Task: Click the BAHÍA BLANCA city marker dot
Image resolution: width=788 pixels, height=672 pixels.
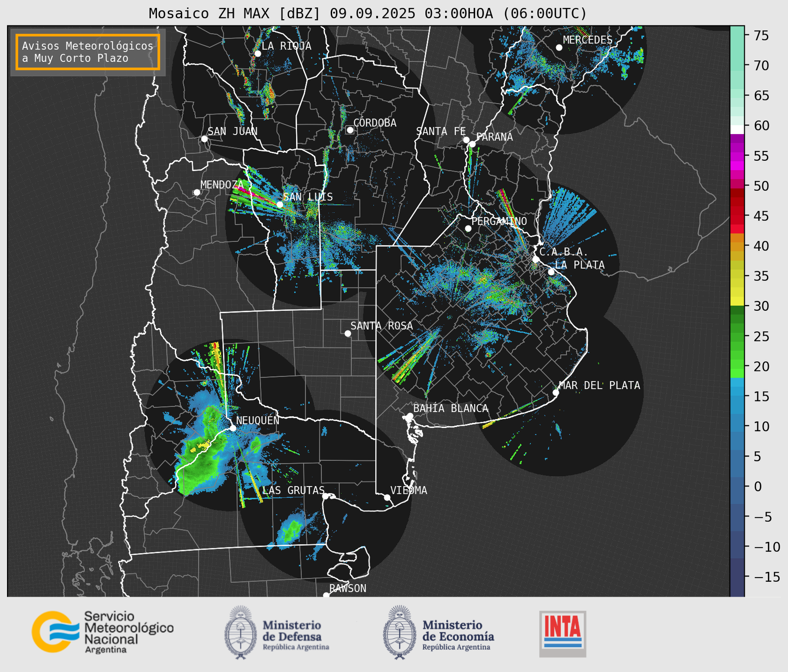Action: pyautogui.click(x=410, y=416)
